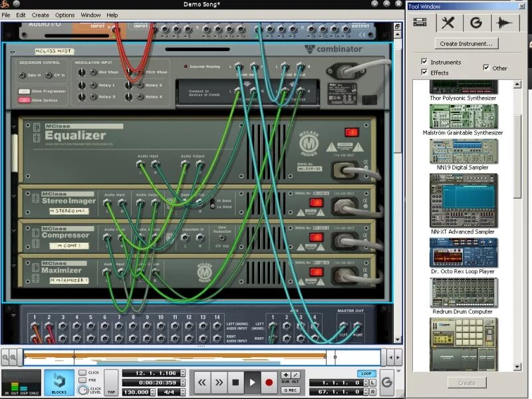Screen dimensions: 532x399
Task: Fold the mixer device at rack bottom
Action: click(14, 315)
